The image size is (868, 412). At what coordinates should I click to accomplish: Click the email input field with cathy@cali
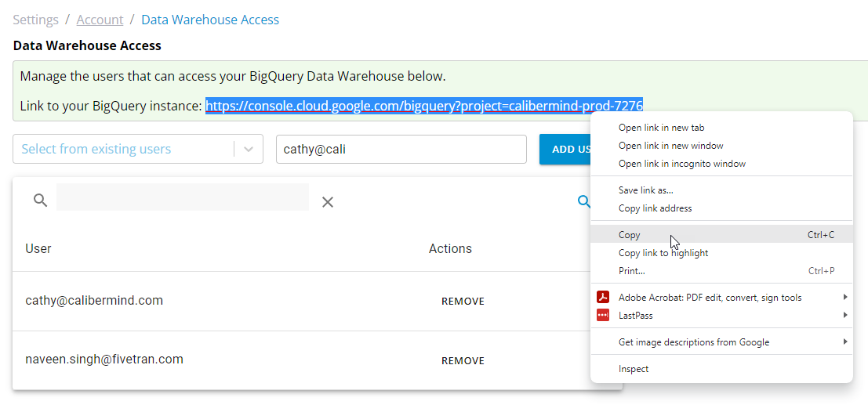click(401, 150)
